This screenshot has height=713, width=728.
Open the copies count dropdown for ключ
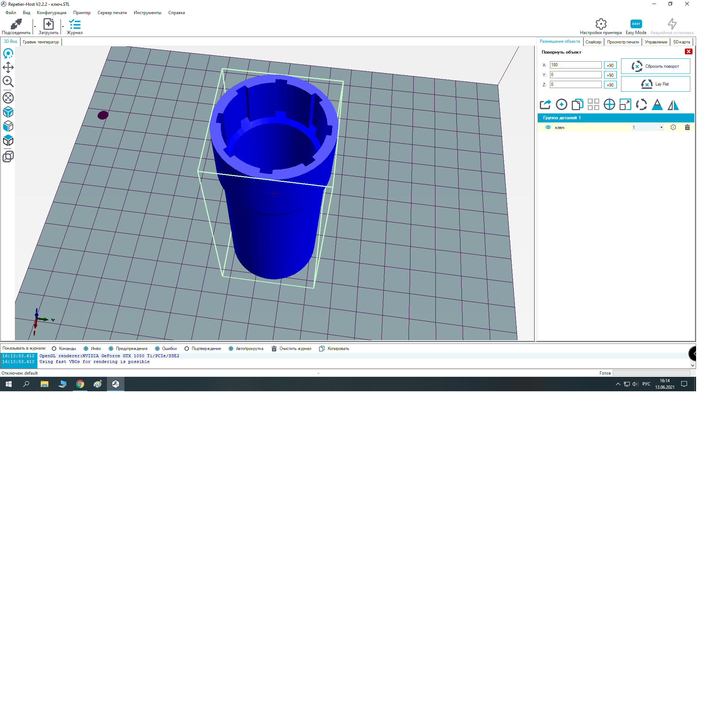pos(661,127)
